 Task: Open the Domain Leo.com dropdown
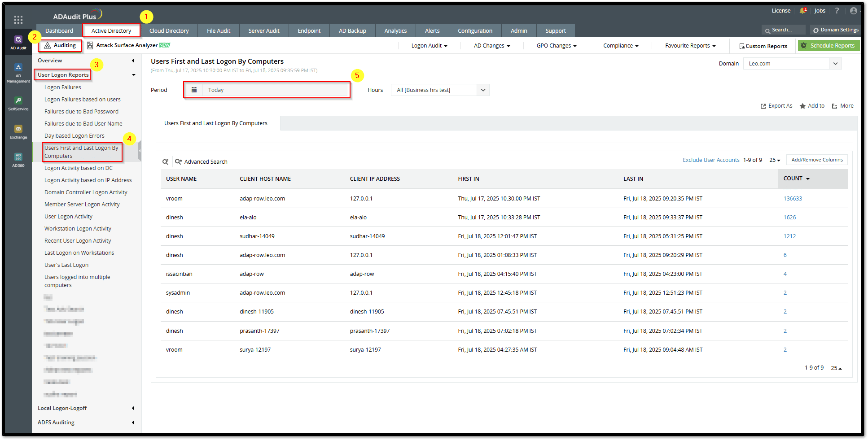835,64
